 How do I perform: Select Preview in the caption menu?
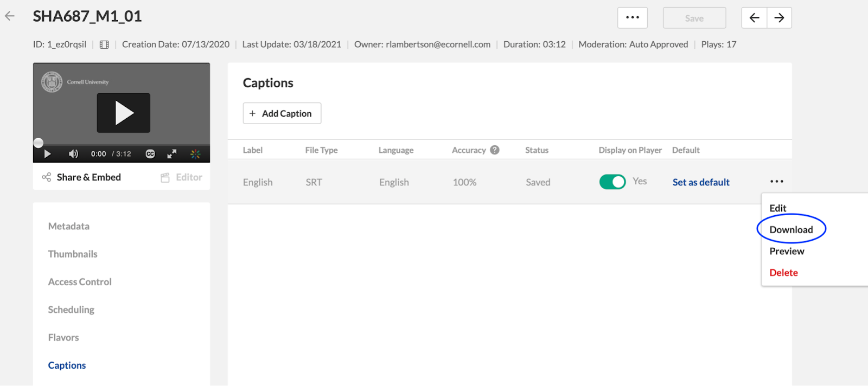point(787,251)
